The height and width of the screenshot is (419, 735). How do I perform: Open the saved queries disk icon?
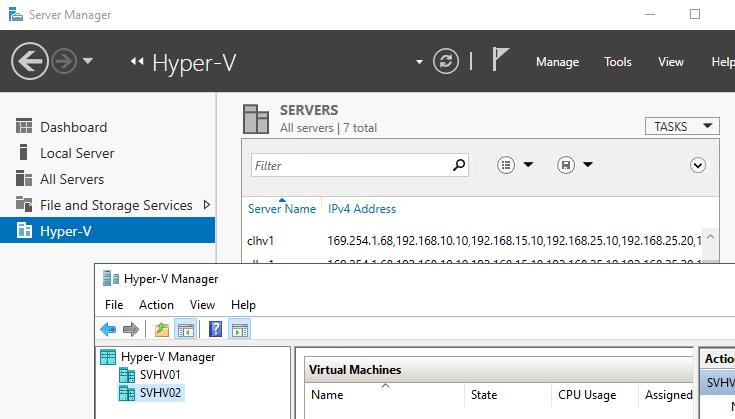[x=566, y=165]
